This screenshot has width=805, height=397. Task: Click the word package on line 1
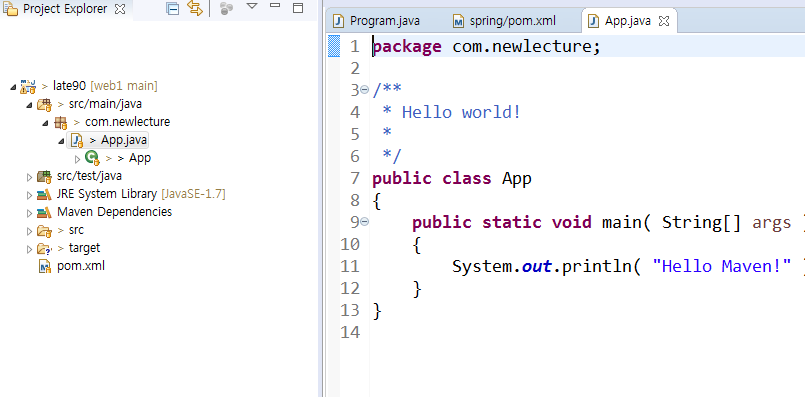click(x=407, y=47)
